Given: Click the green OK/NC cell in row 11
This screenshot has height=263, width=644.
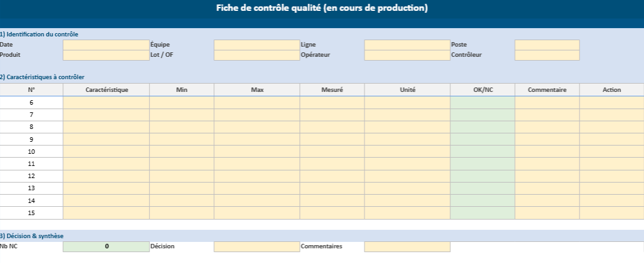Looking at the screenshot, I should [482, 164].
